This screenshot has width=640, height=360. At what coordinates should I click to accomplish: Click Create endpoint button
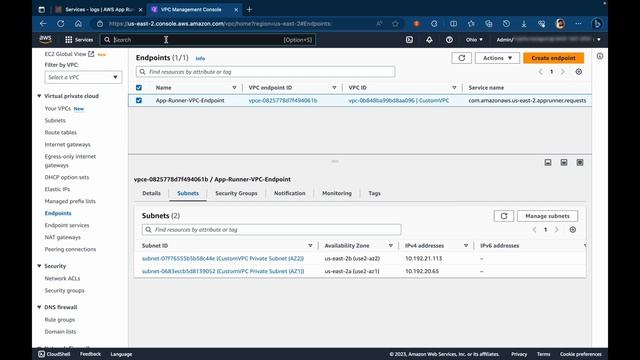553,58
